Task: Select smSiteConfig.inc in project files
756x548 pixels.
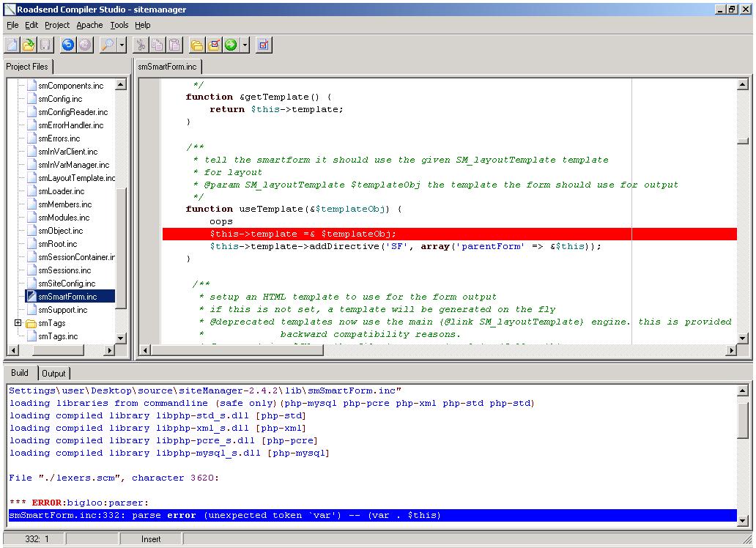Action: pyautogui.click(x=67, y=284)
